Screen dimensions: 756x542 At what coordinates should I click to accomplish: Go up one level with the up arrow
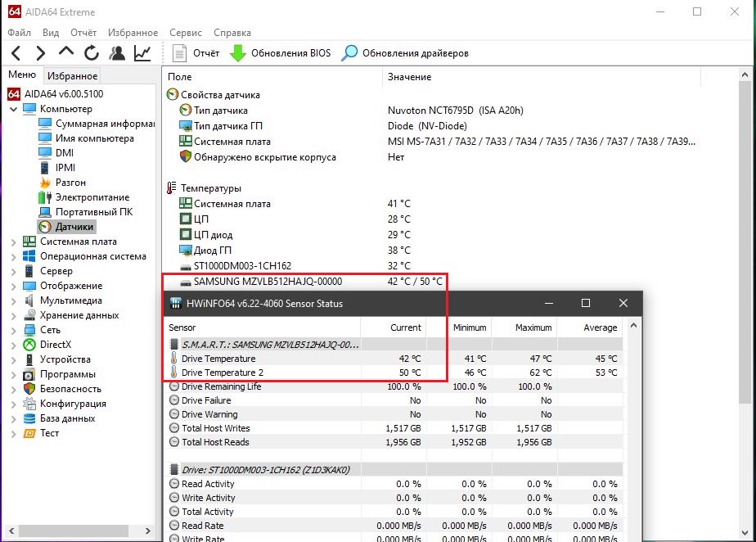[66, 52]
